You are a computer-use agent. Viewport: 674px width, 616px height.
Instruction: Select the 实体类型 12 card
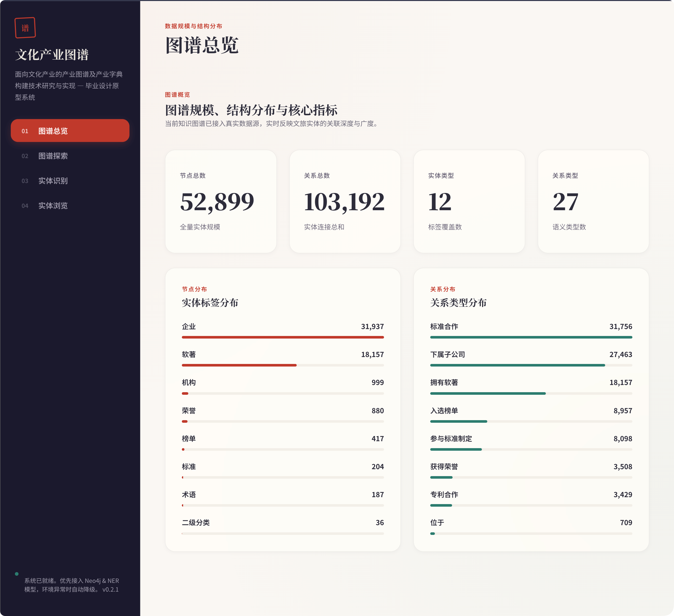click(x=469, y=201)
